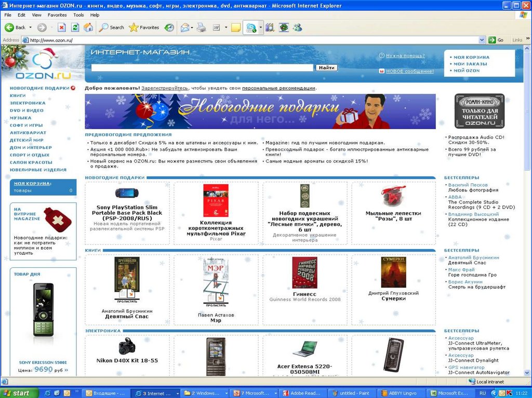Click the green Go arrow button
532x398 pixels.
click(x=492, y=40)
